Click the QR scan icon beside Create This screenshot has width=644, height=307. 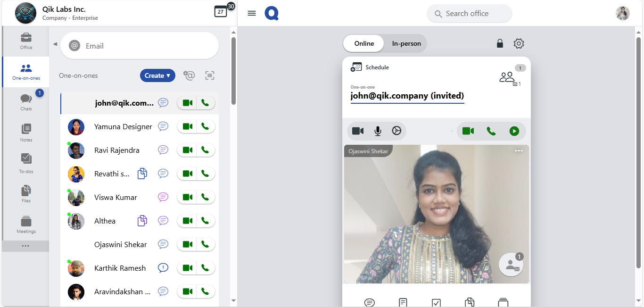[x=210, y=75]
